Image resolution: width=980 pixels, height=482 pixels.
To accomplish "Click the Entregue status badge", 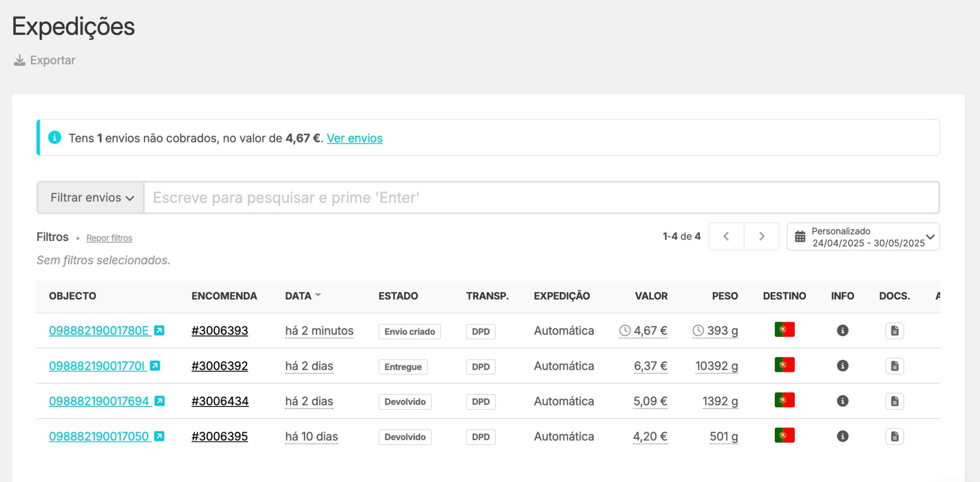I will point(403,367).
